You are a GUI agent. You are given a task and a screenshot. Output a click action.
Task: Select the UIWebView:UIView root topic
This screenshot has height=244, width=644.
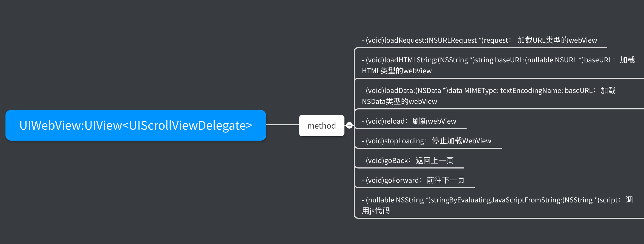point(136,125)
